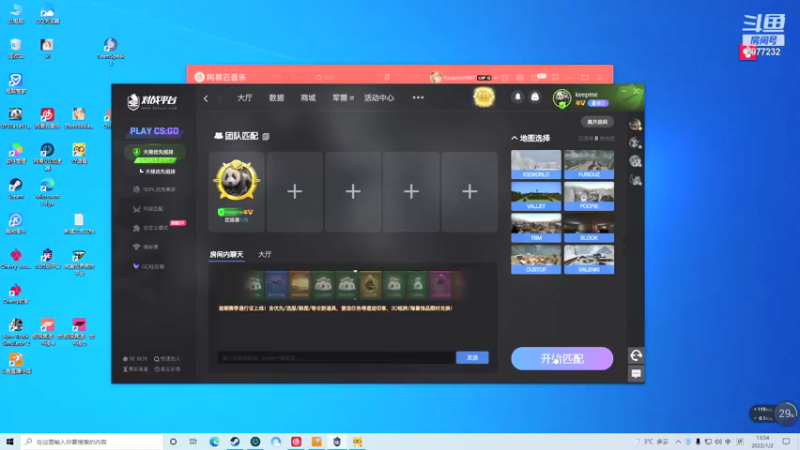Switch to 大厅 chat tab

click(x=264, y=254)
